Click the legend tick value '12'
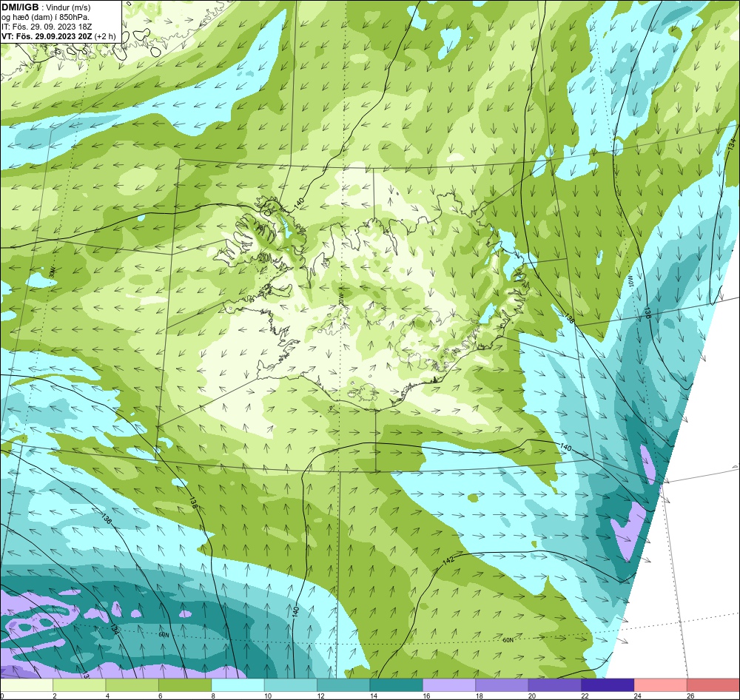This screenshot has width=740, height=700. pos(320,696)
